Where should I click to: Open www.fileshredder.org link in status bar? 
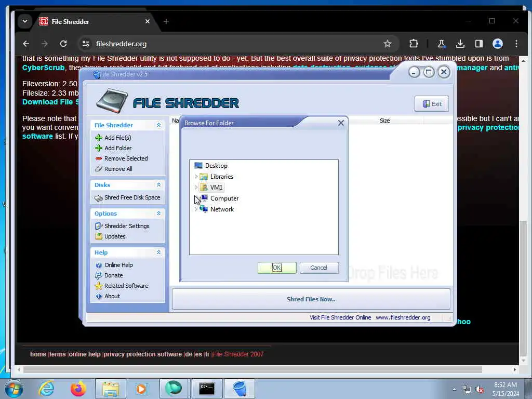click(x=403, y=317)
